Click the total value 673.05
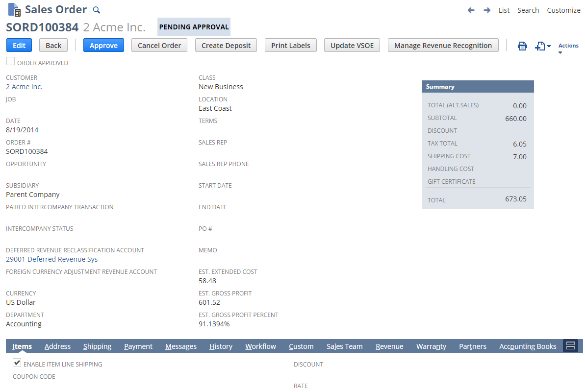The width and height of the screenshot is (585, 392). pyautogui.click(x=515, y=199)
